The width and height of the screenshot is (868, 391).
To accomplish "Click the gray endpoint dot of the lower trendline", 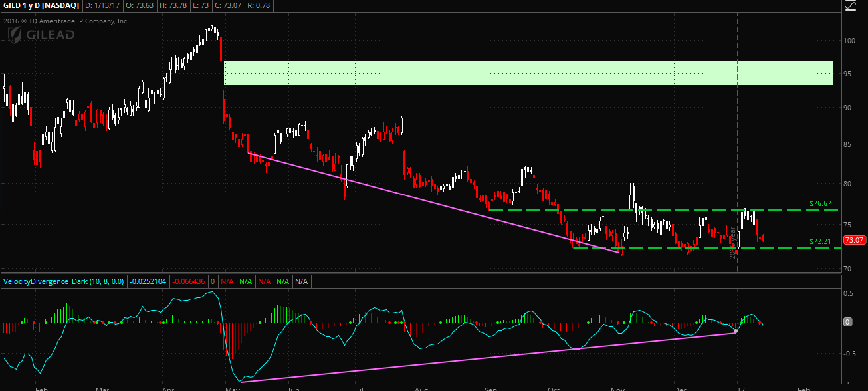I will [x=735, y=331].
